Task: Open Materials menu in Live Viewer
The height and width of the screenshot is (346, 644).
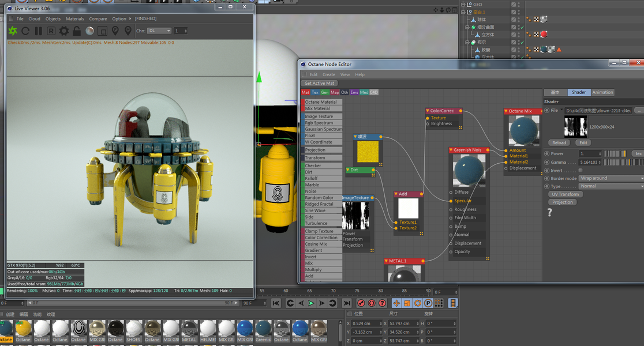Action: pyautogui.click(x=75, y=19)
